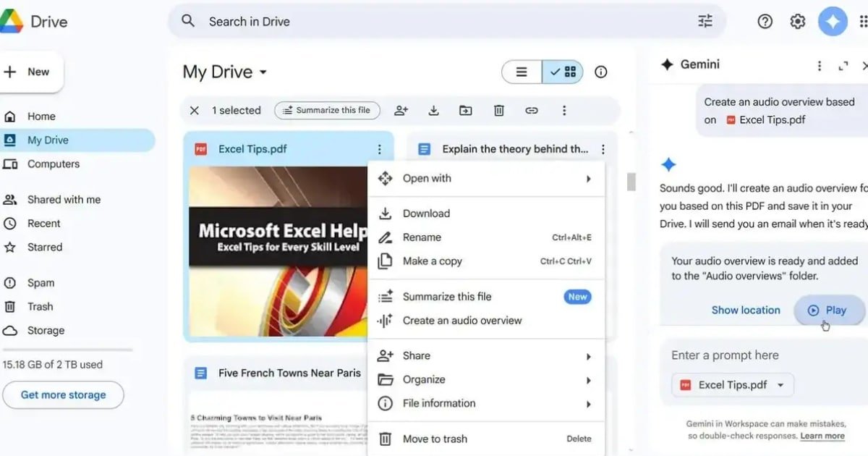The width and height of the screenshot is (868, 456).
Task: Click the Gemini sparkle icon in the top bar
Action: tap(833, 22)
